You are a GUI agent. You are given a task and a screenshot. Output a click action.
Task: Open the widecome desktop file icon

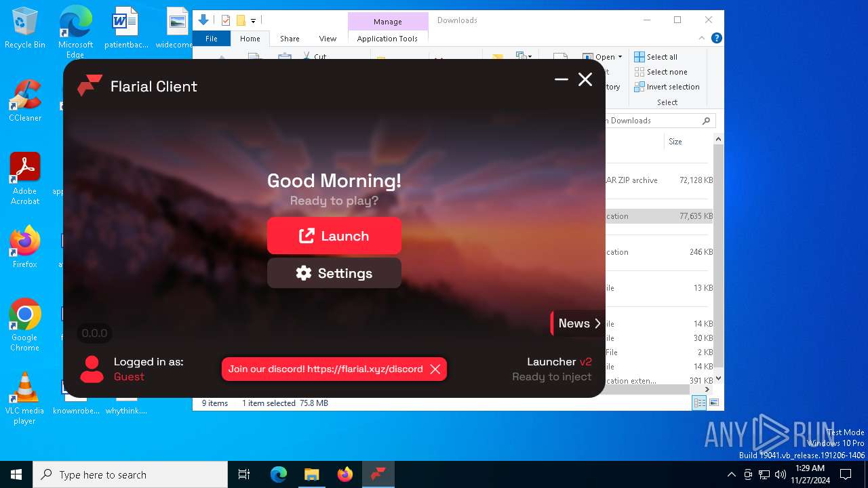[x=175, y=28]
